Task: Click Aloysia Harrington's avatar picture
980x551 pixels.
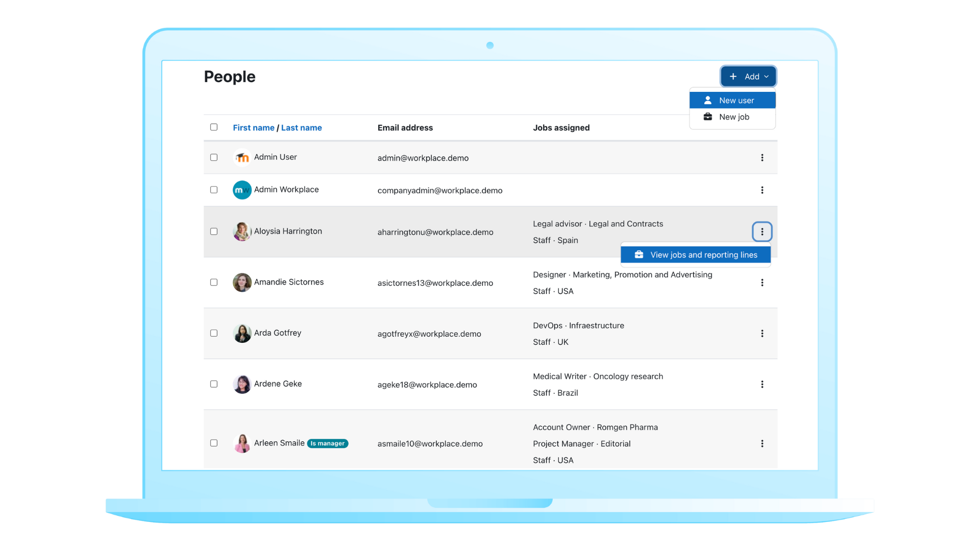Action: 242,231
